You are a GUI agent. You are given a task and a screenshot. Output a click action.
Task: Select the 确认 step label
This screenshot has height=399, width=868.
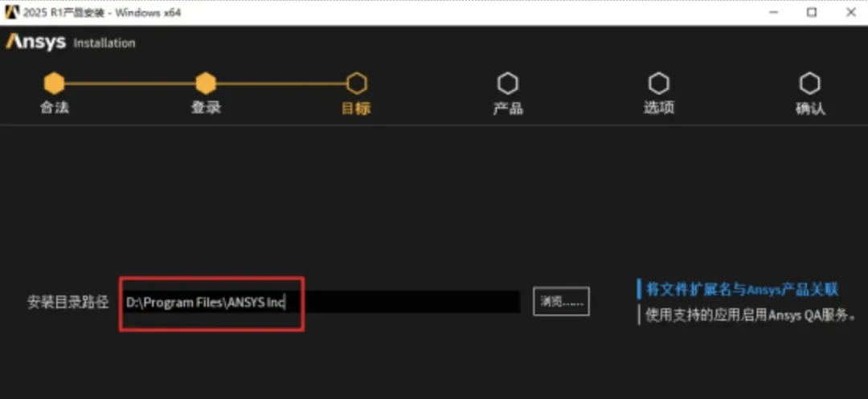[810, 108]
